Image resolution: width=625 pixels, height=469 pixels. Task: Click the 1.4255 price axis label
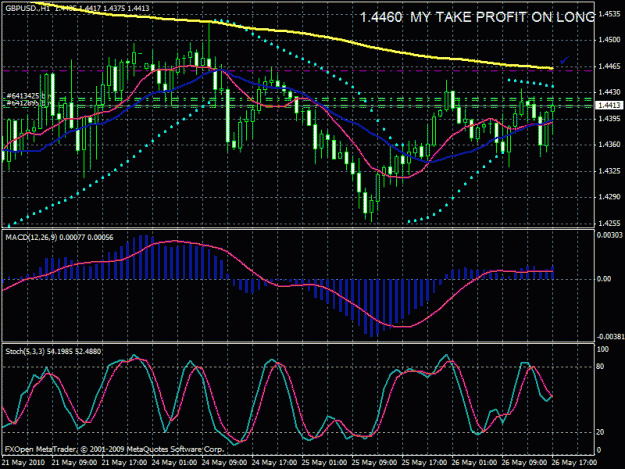(x=609, y=223)
